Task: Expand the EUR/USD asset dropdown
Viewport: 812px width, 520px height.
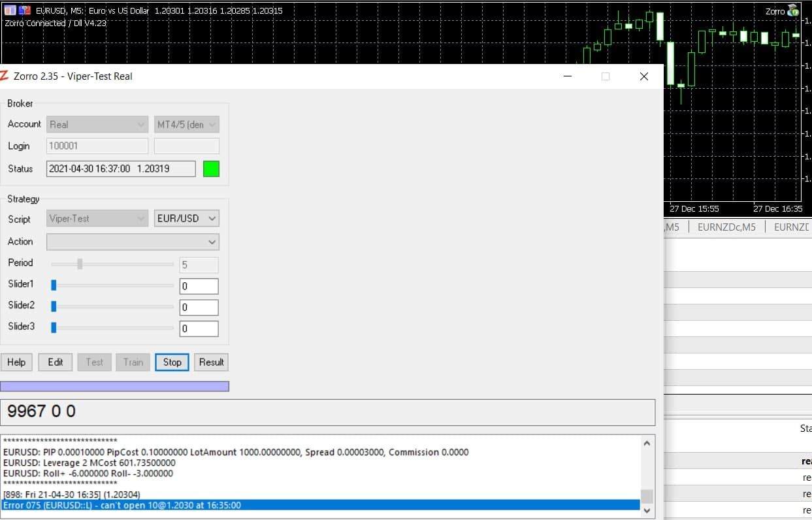Action: tap(186, 218)
